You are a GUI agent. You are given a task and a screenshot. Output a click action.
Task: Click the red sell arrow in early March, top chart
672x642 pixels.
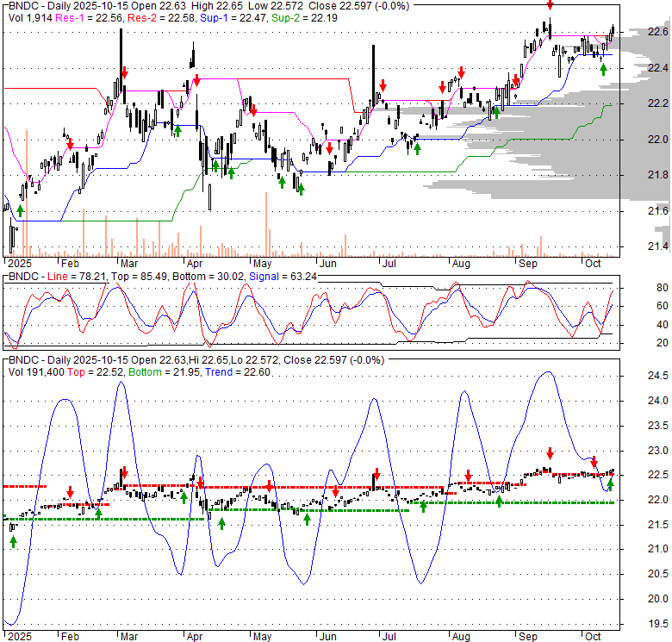click(124, 72)
